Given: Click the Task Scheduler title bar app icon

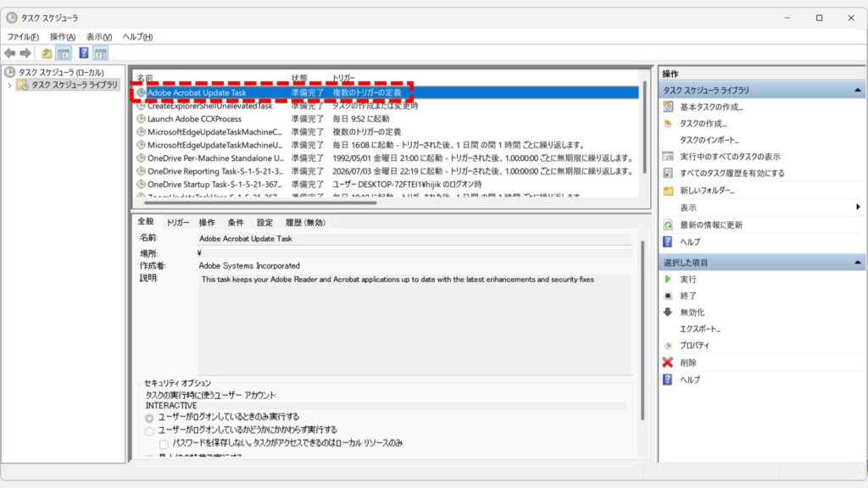Looking at the screenshot, I should click(12, 18).
